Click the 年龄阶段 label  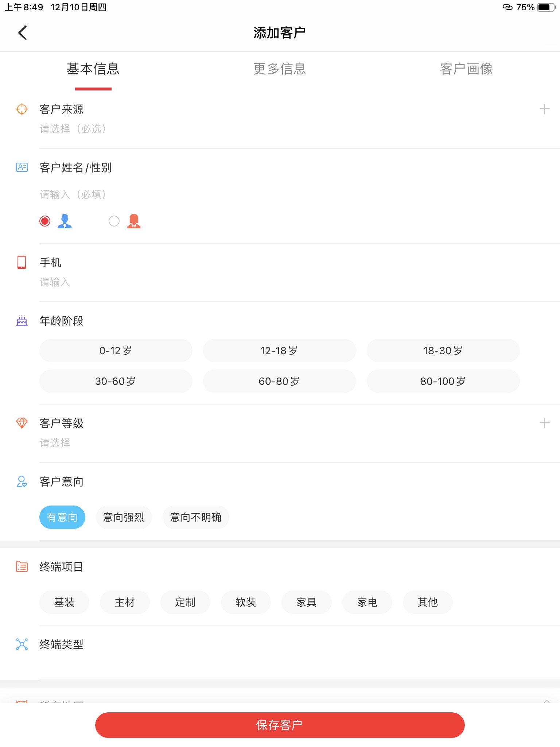[x=62, y=321]
